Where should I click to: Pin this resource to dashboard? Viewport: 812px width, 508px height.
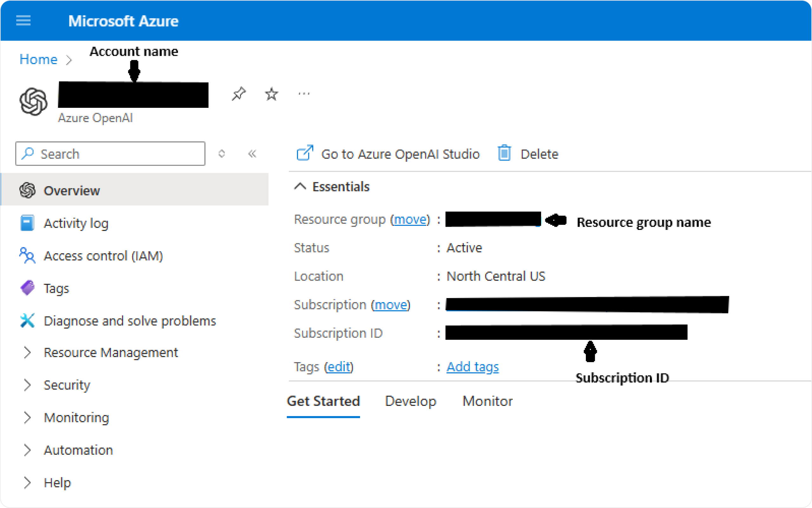coord(239,94)
